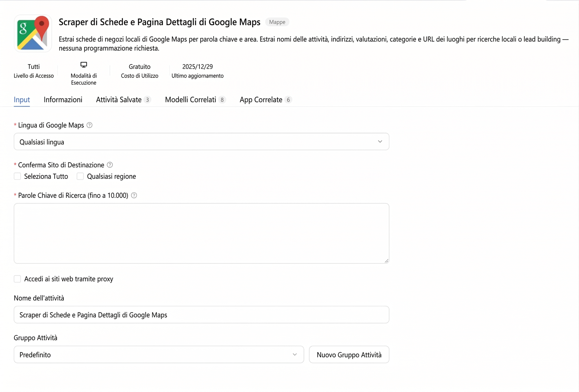Open help for Lingua di Google Maps
The height and width of the screenshot is (392, 579).
[89, 125]
